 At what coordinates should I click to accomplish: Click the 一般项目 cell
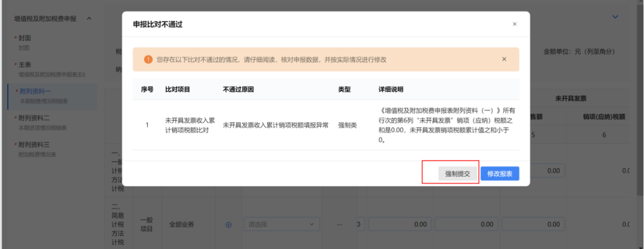(x=147, y=225)
